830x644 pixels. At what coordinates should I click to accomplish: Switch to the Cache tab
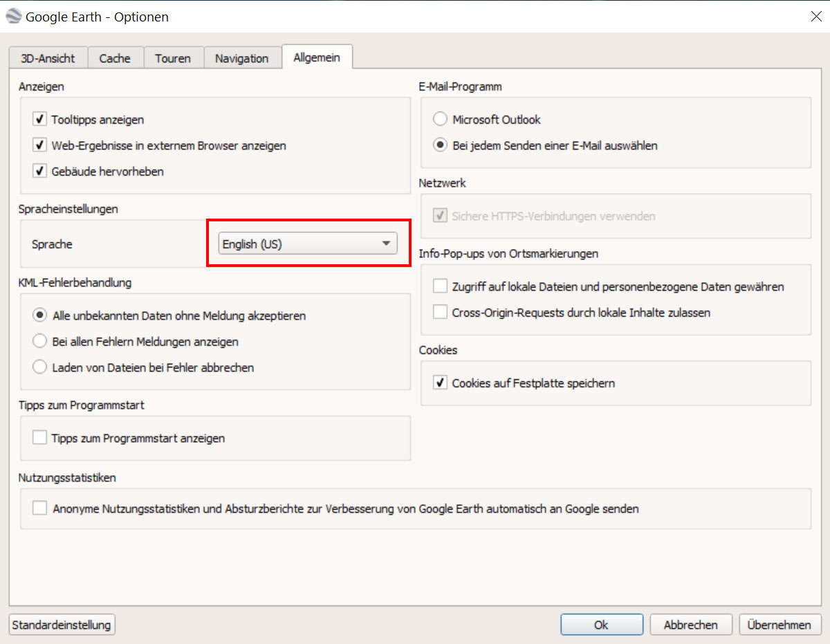pyautogui.click(x=115, y=59)
